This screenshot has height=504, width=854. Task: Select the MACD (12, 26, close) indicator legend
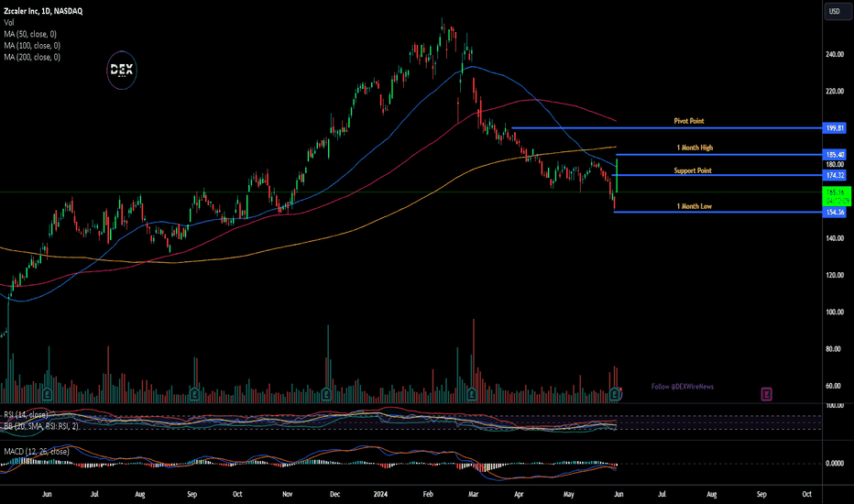click(37, 452)
